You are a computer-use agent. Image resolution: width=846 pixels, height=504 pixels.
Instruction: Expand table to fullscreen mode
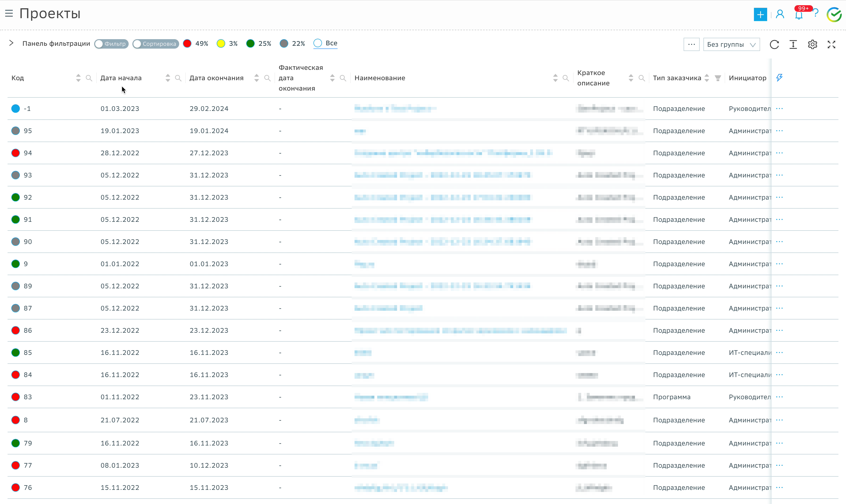tap(831, 45)
